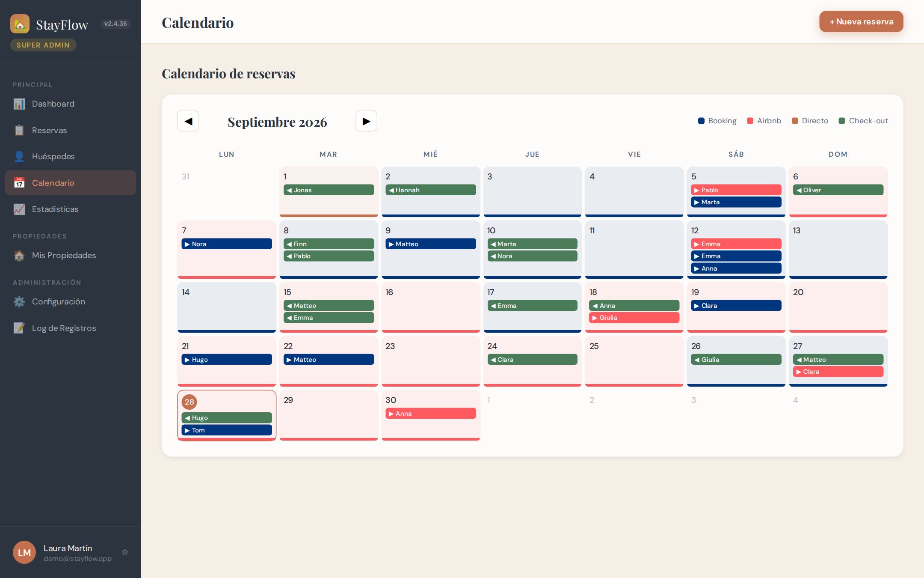Screen dimensions: 924x578
Task: Click the Estadísticas trend chart icon
Action: 19,209
